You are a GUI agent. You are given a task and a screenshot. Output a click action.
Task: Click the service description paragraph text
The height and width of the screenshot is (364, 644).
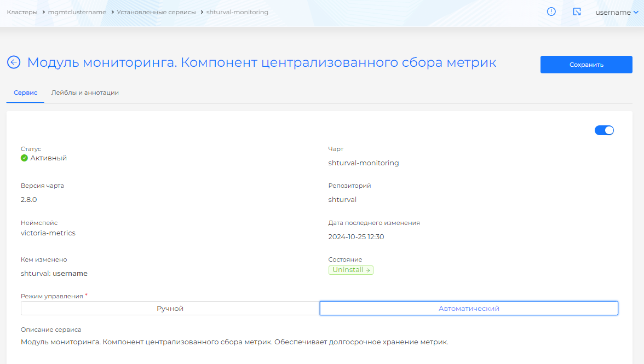[234, 342]
